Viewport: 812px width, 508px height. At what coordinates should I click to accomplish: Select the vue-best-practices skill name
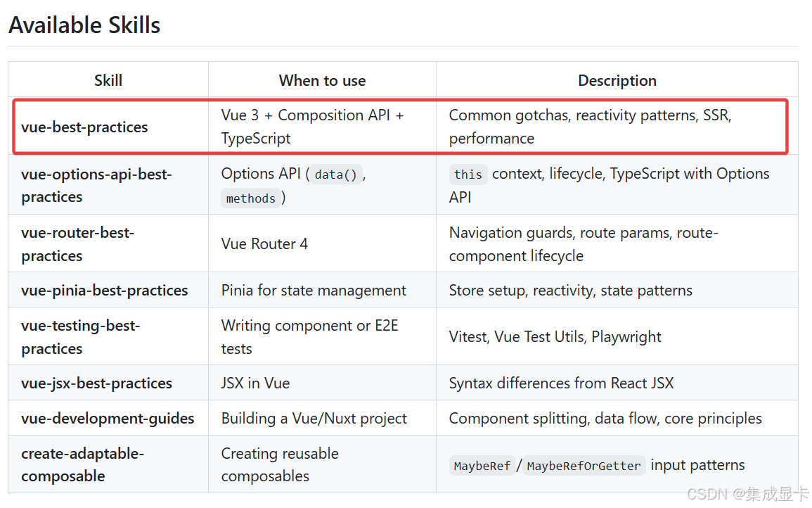tap(84, 127)
